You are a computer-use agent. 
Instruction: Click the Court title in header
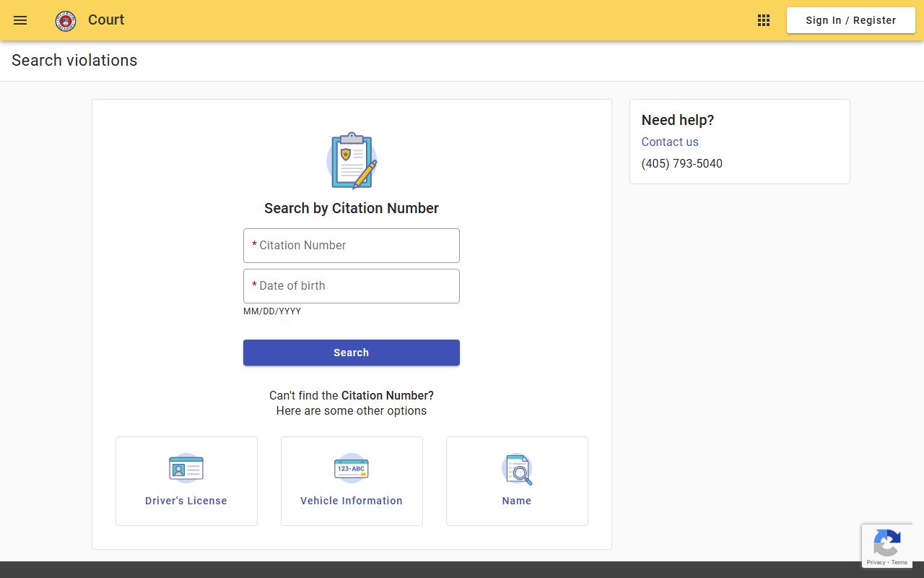[106, 20]
